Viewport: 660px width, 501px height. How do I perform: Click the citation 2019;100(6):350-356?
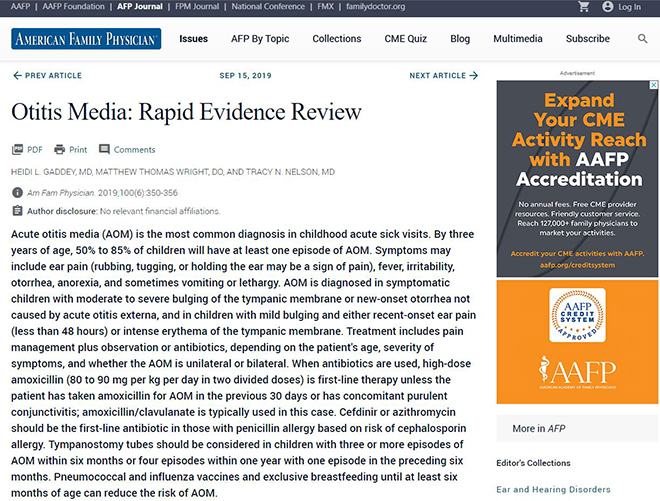138,193
